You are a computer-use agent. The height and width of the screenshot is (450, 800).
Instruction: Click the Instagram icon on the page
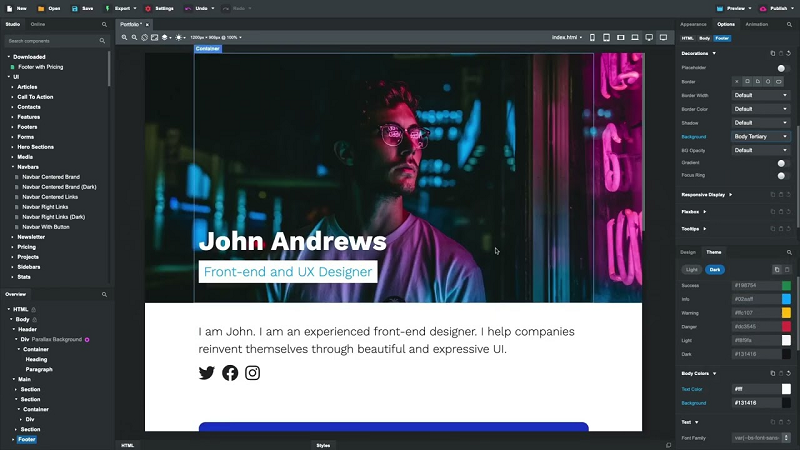[x=253, y=373]
